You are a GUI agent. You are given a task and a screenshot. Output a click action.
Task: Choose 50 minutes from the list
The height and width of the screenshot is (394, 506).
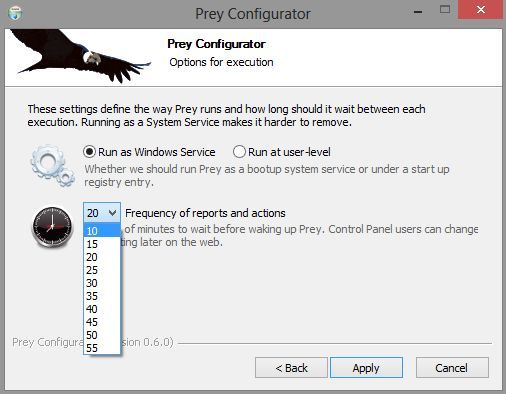tap(102, 335)
